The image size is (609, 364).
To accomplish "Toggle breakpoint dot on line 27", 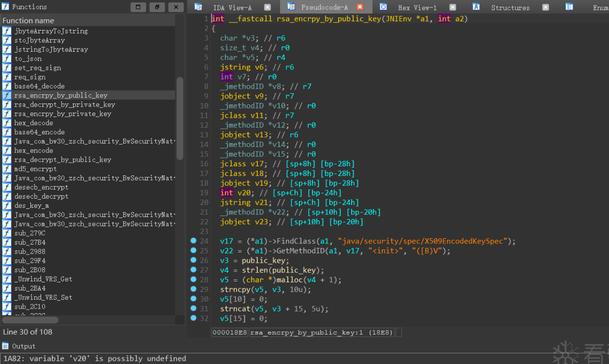I will [193, 270].
